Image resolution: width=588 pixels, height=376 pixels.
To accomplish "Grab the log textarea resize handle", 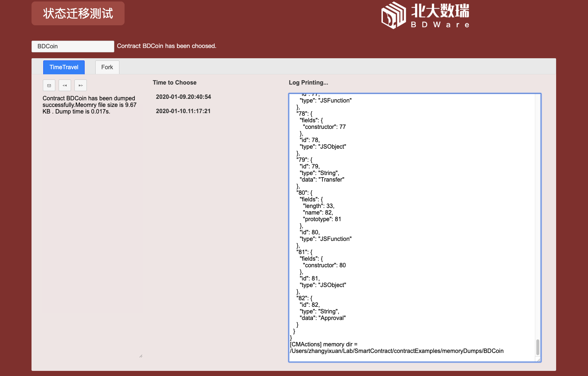I will [x=538, y=360].
